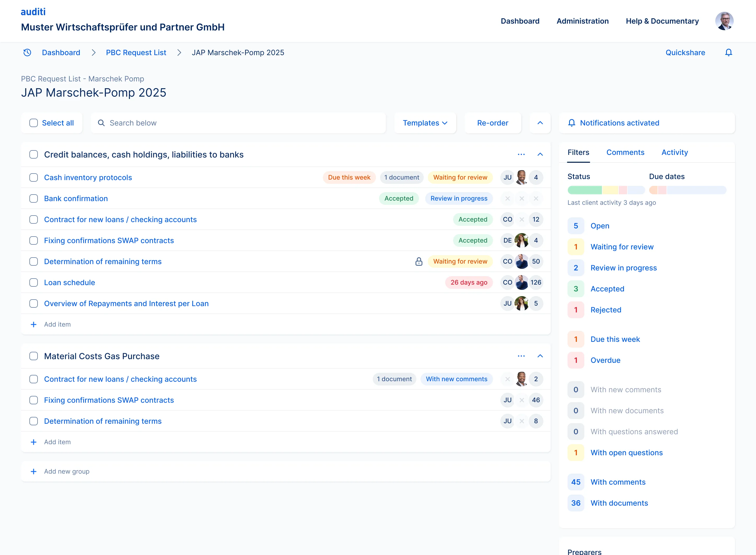Click the CO badge on Loan schedule row
Image resolution: width=756 pixels, height=555 pixels.
[x=507, y=282]
